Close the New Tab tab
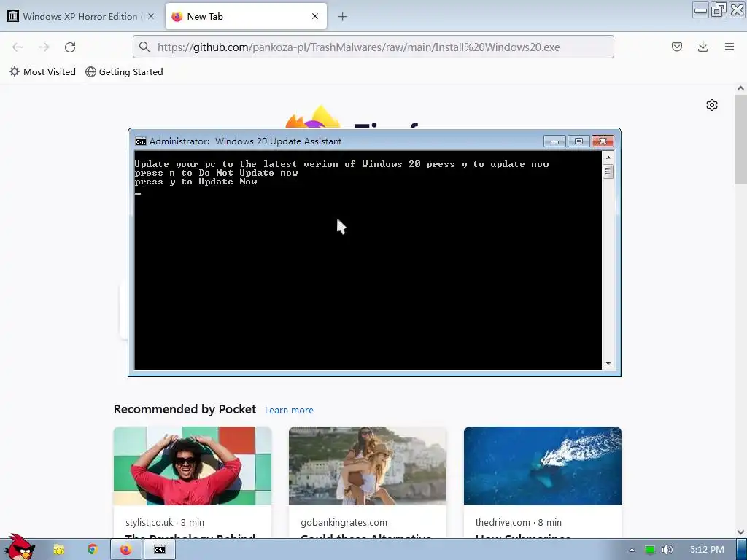Image resolution: width=747 pixels, height=560 pixels. [x=315, y=16]
